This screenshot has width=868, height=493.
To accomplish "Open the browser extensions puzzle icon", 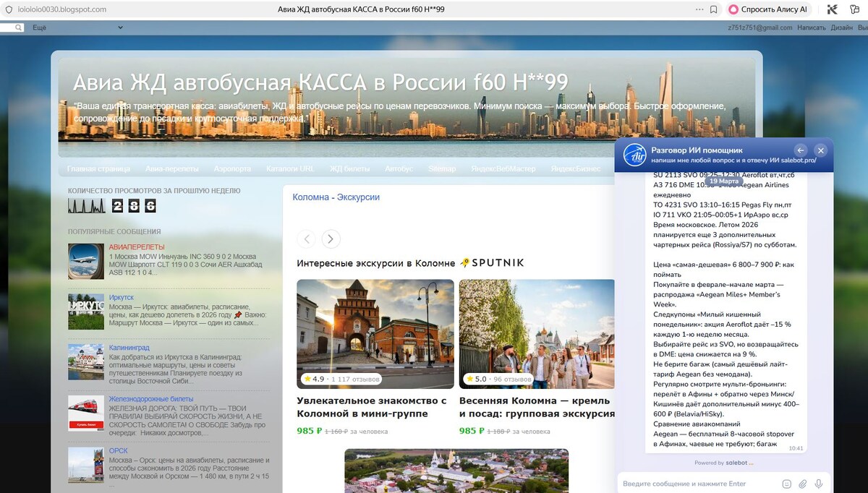I will (x=856, y=9).
